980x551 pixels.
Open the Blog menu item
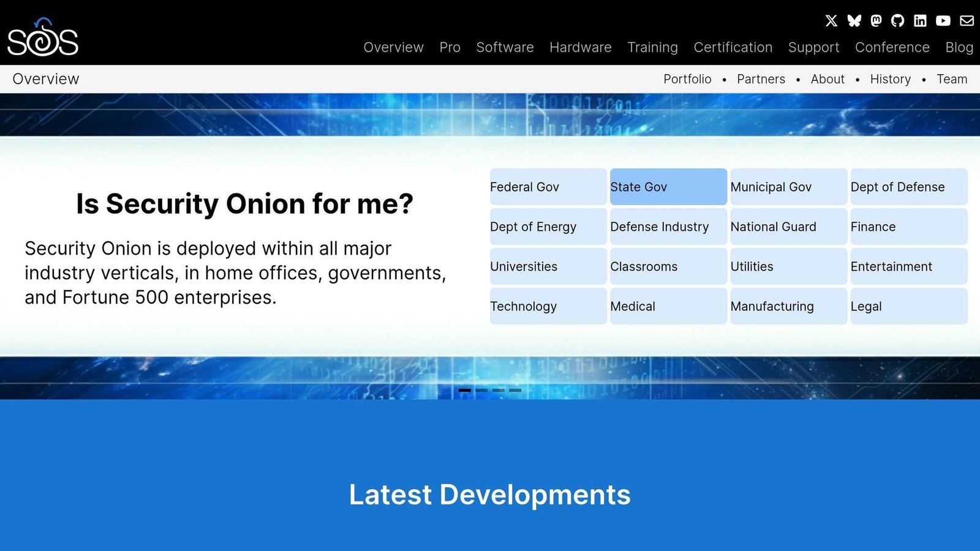pyautogui.click(x=959, y=47)
